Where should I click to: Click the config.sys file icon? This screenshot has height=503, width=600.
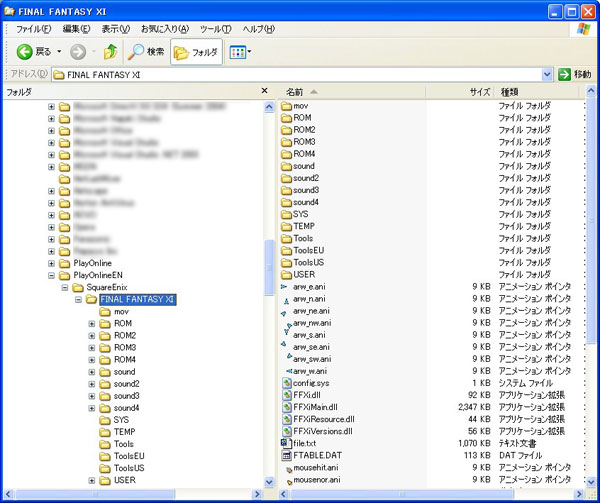point(287,383)
